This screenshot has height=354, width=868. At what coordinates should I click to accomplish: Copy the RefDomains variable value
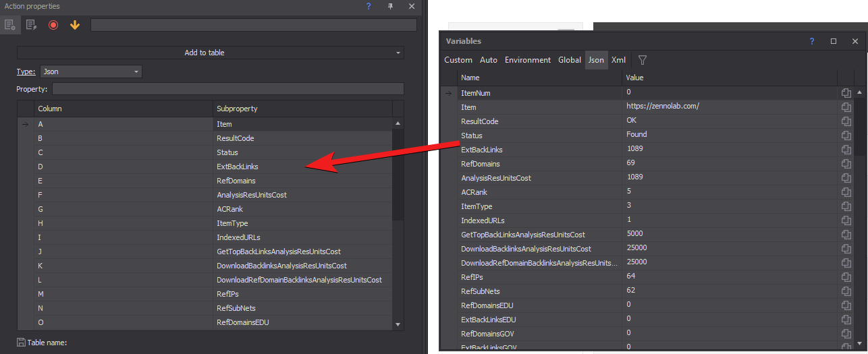846,164
